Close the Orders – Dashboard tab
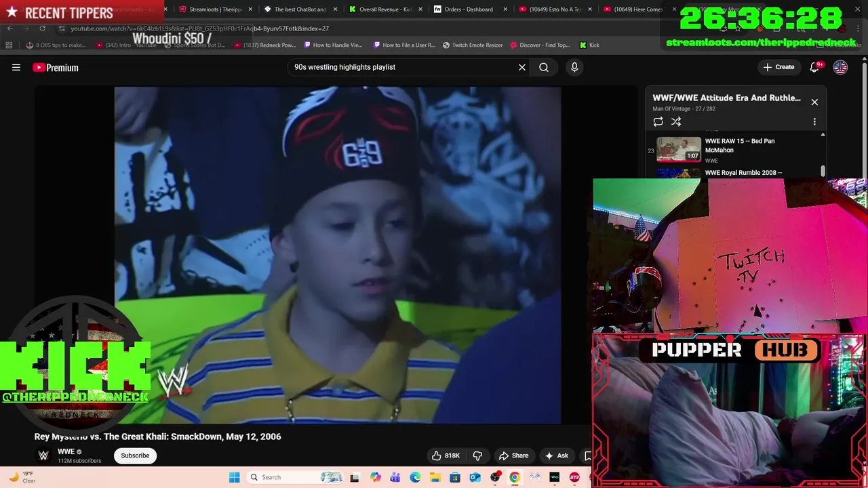 [x=505, y=9]
